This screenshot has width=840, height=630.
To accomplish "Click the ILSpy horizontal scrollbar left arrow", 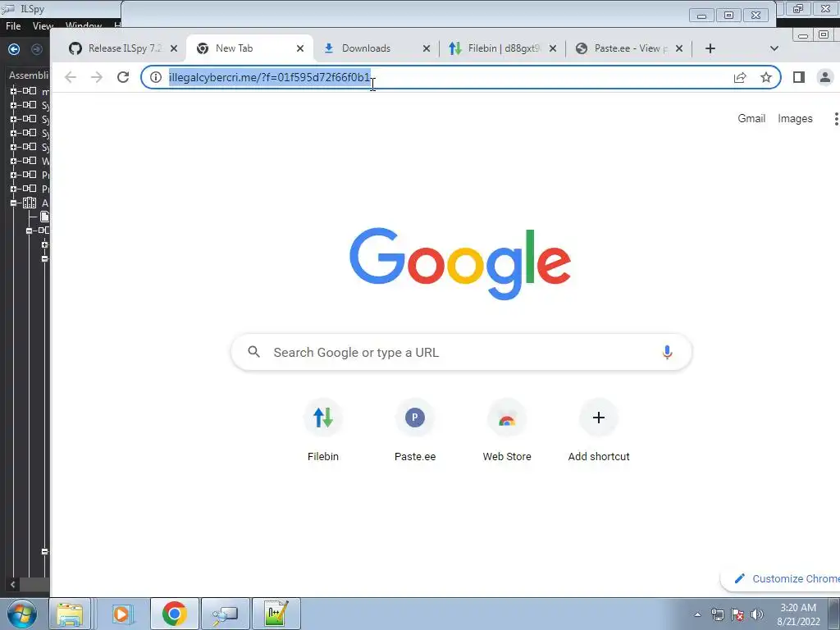I will [x=13, y=584].
